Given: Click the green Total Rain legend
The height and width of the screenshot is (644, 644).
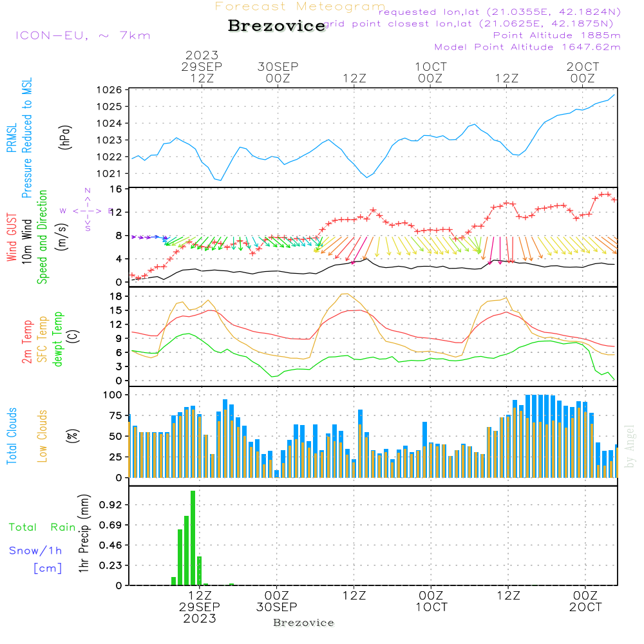Looking at the screenshot, I should pyautogui.click(x=43, y=527).
